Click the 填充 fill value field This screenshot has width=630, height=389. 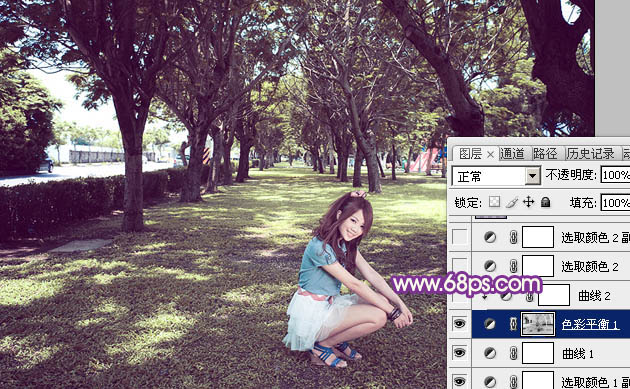[615, 203]
